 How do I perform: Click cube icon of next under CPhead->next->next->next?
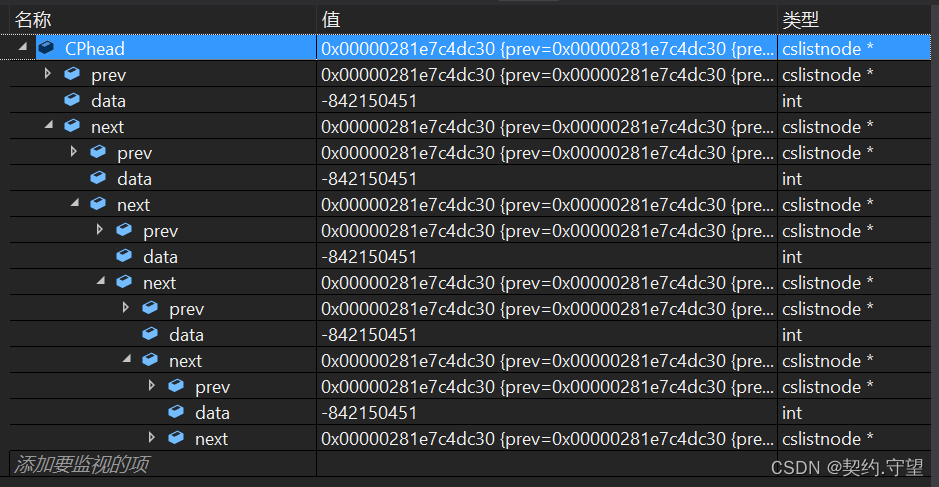(x=150, y=359)
